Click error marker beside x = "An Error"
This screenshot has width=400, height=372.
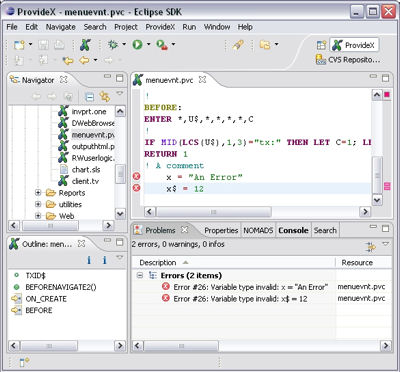[x=136, y=176]
